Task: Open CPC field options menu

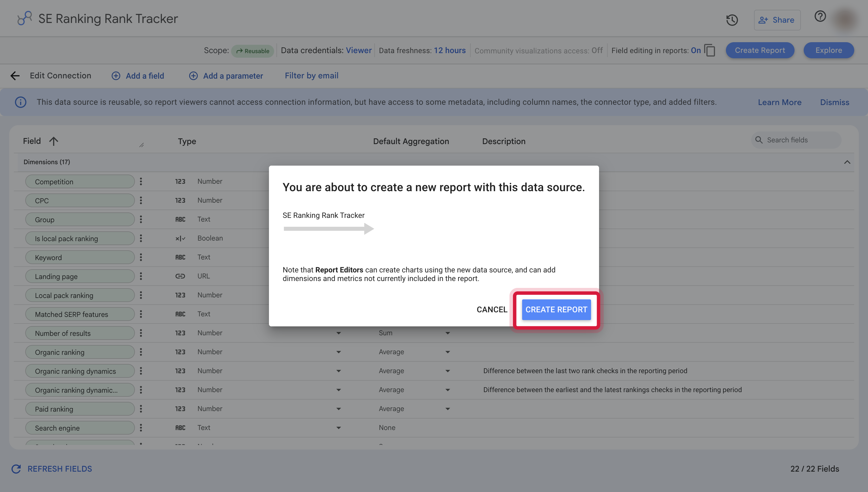Action: 141,200
